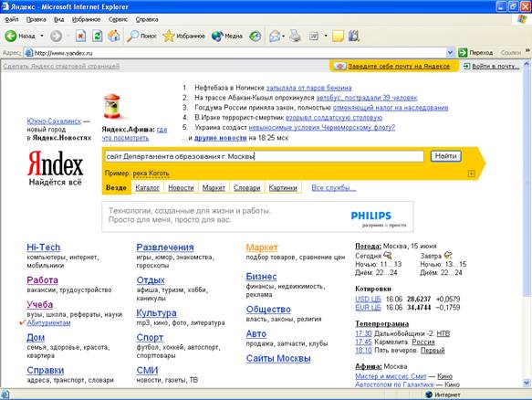Select the Новости search tab
Screen dimensions: 532x400
tap(181, 188)
